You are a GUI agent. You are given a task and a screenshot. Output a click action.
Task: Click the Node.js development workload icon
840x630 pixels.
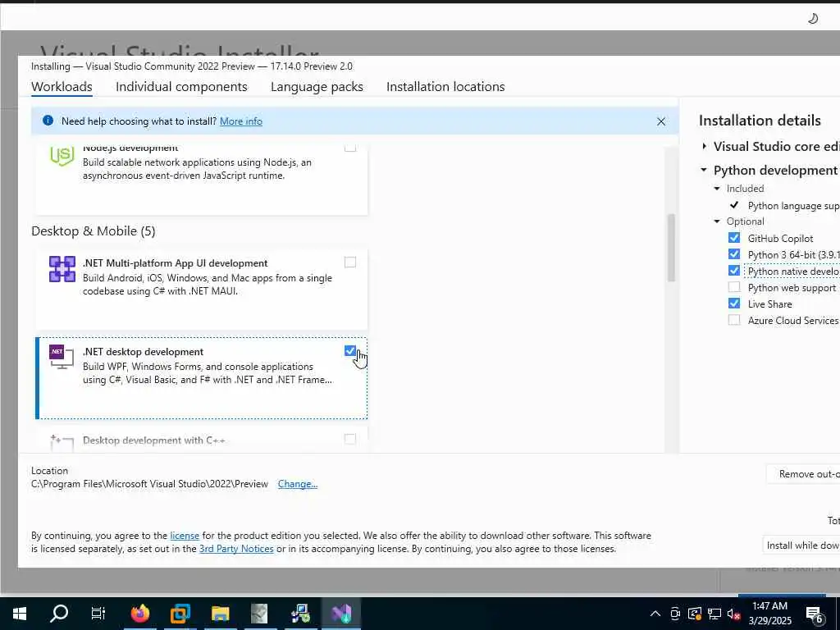pyautogui.click(x=62, y=155)
